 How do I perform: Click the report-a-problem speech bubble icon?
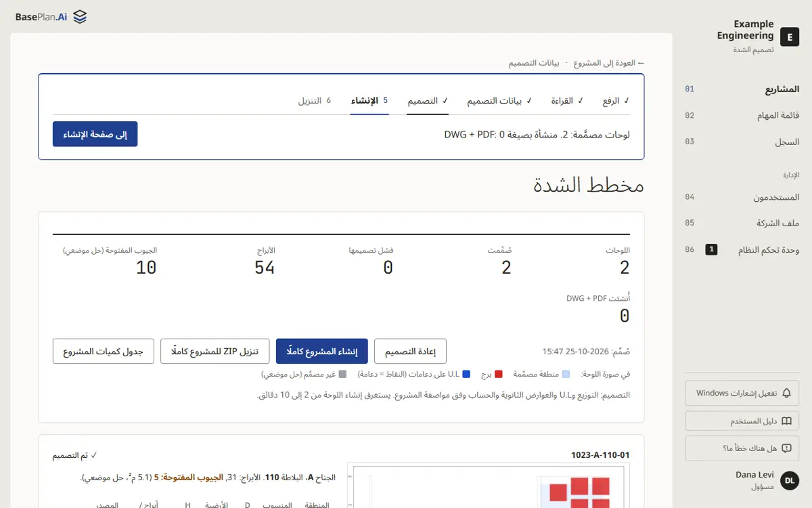point(786,448)
